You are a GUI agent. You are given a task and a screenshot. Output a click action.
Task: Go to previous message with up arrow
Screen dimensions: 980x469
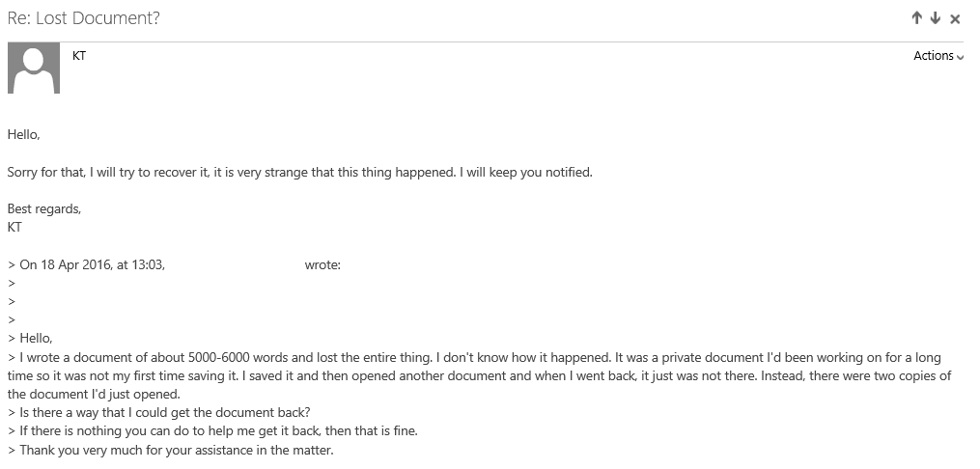pos(917,18)
